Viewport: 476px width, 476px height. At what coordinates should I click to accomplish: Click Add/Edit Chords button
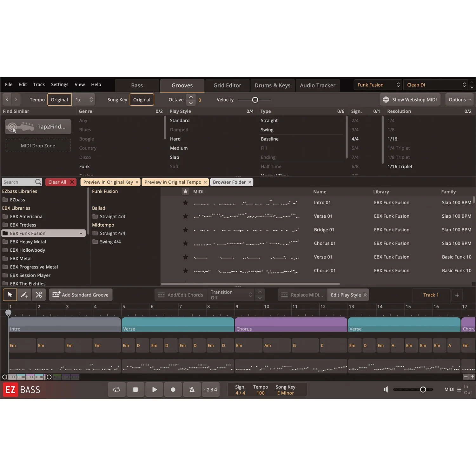181,295
